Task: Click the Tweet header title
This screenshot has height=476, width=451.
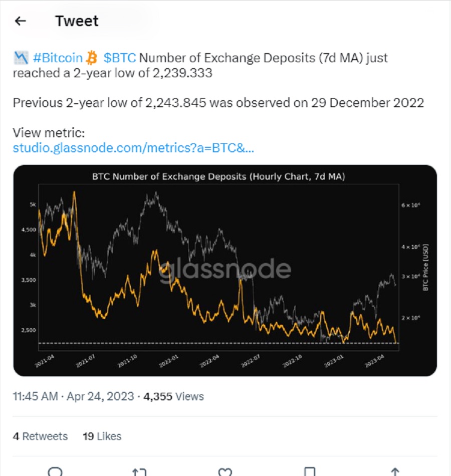Action: coord(77,21)
